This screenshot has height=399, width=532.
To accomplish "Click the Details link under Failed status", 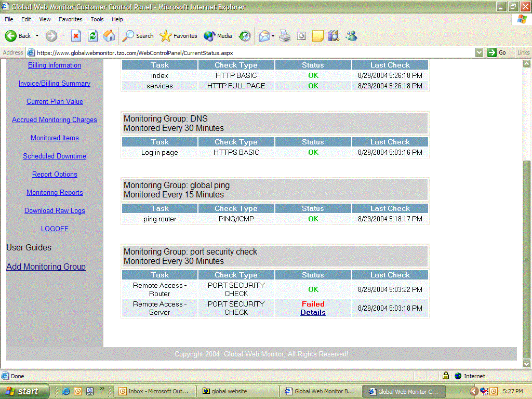I will [x=313, y=312].
